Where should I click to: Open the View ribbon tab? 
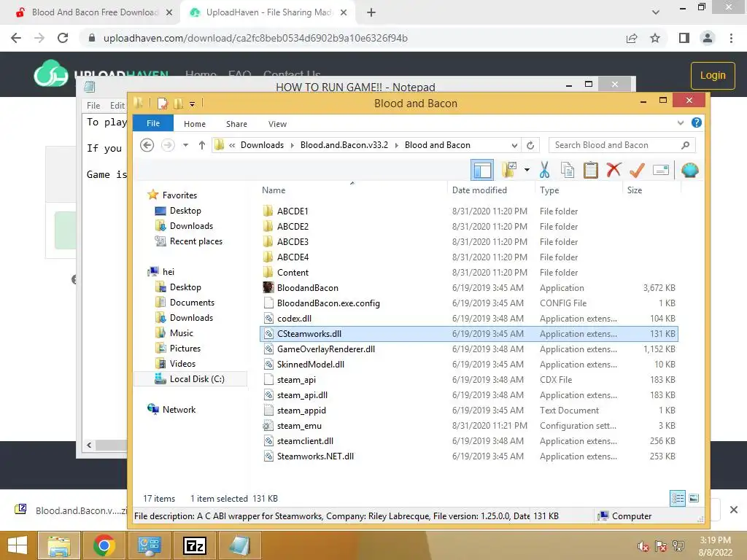tap(277, 124)
